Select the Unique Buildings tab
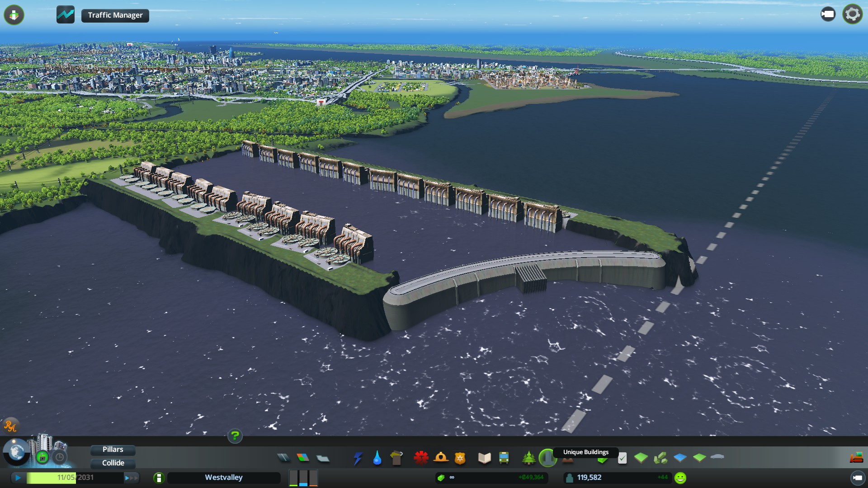 (547, 458)
